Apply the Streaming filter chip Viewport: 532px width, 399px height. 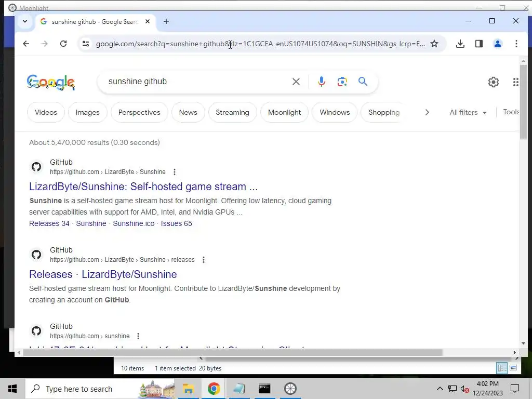(232, 112)
